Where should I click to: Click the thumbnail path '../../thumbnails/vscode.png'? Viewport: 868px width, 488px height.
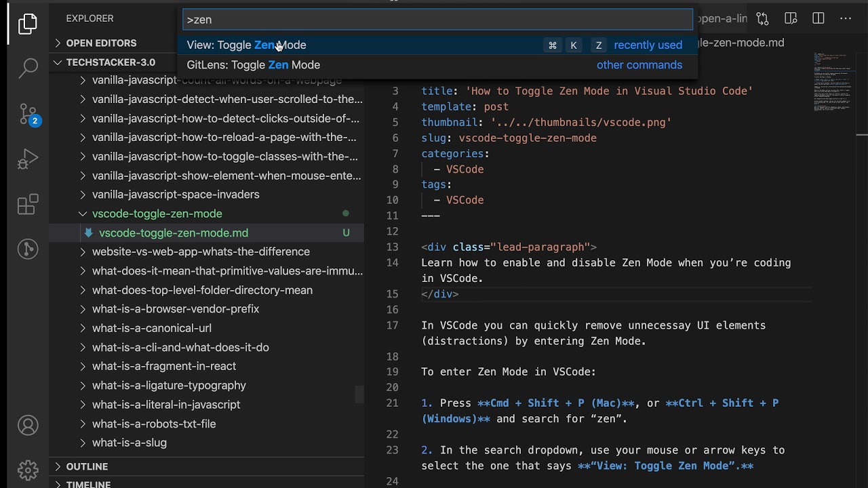[581, 123]
